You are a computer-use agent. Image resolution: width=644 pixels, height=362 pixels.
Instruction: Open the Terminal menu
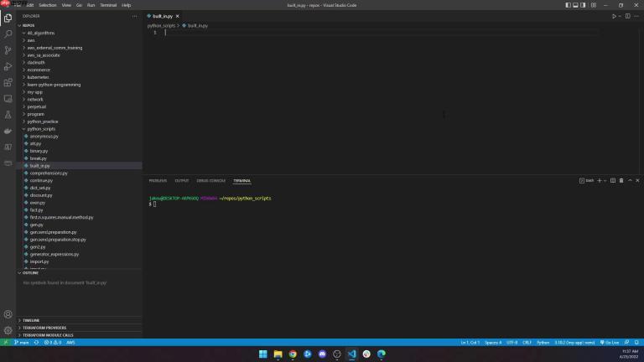point(108,5)
